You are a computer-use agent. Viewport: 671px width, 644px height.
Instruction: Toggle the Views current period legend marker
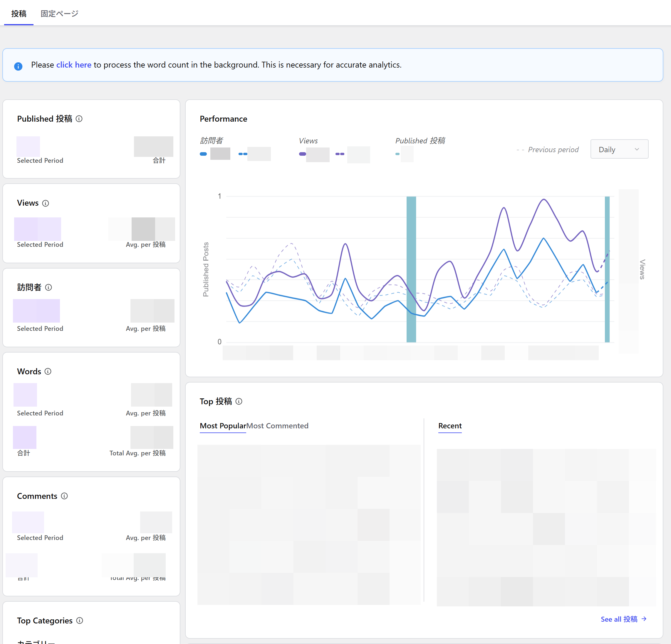point(302,154)
